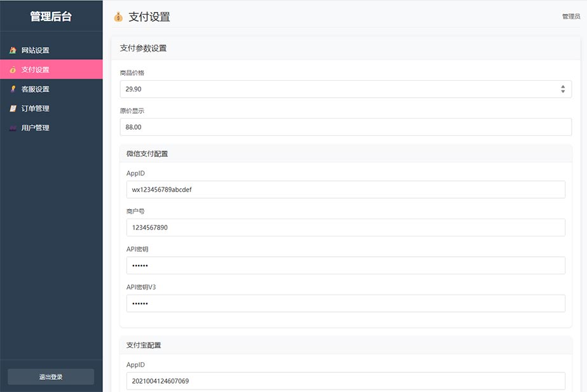Click the WeChat AppID field wx123456789abcdef

tap(345, 189)
